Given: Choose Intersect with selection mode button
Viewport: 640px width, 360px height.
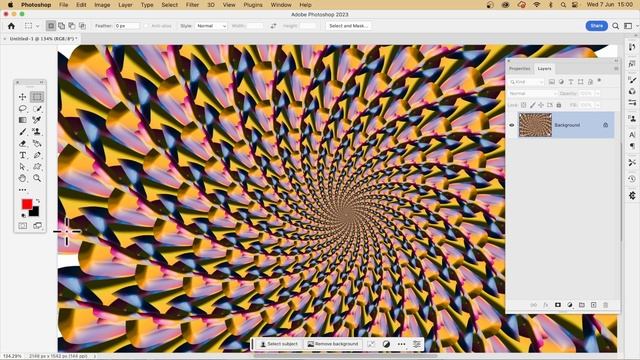Looking at the screenshot, I should pyautogui.click(x=82, y=26).
